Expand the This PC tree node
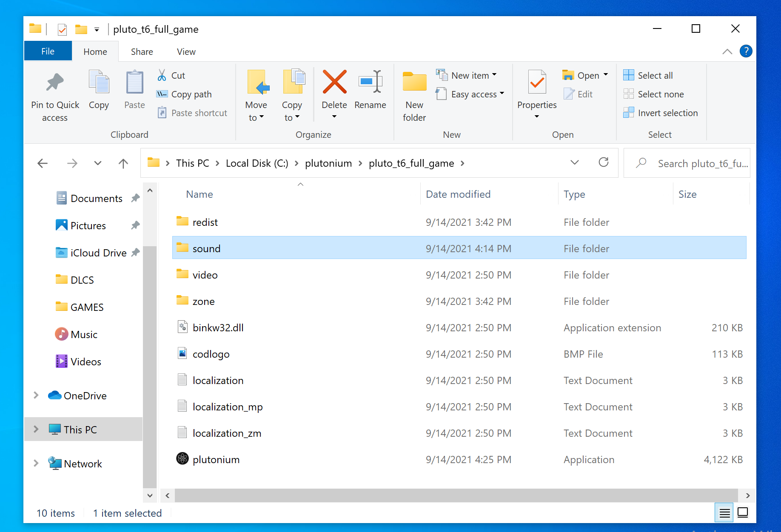 [x=36, y=429]
